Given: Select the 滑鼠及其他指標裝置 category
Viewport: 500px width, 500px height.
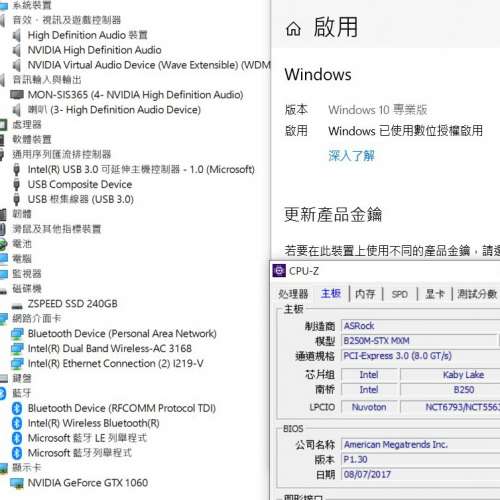Looking at the screenshot, I should pyautogui.click(x=57, y=229).
